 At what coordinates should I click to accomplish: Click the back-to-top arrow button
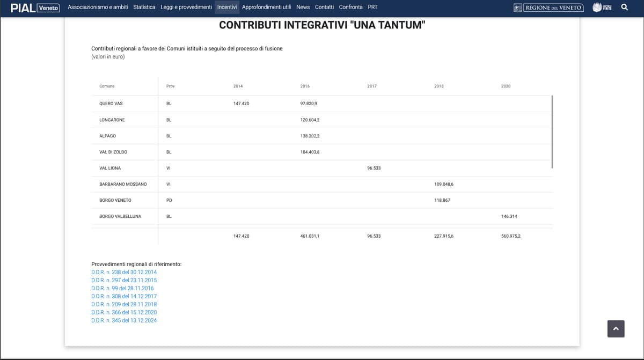tap(616, 328)
